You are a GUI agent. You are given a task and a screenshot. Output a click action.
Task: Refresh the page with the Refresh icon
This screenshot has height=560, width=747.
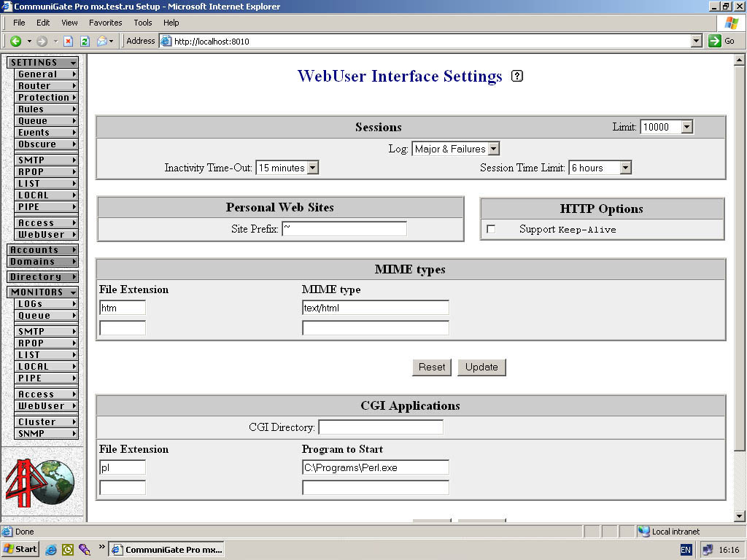85,42
